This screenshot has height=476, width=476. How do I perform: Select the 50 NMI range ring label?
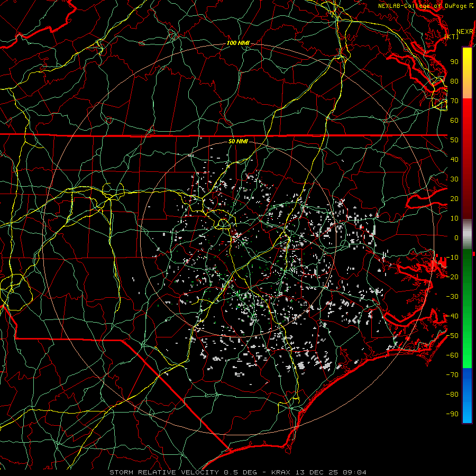pyautogui.click(x=238, y=141)
